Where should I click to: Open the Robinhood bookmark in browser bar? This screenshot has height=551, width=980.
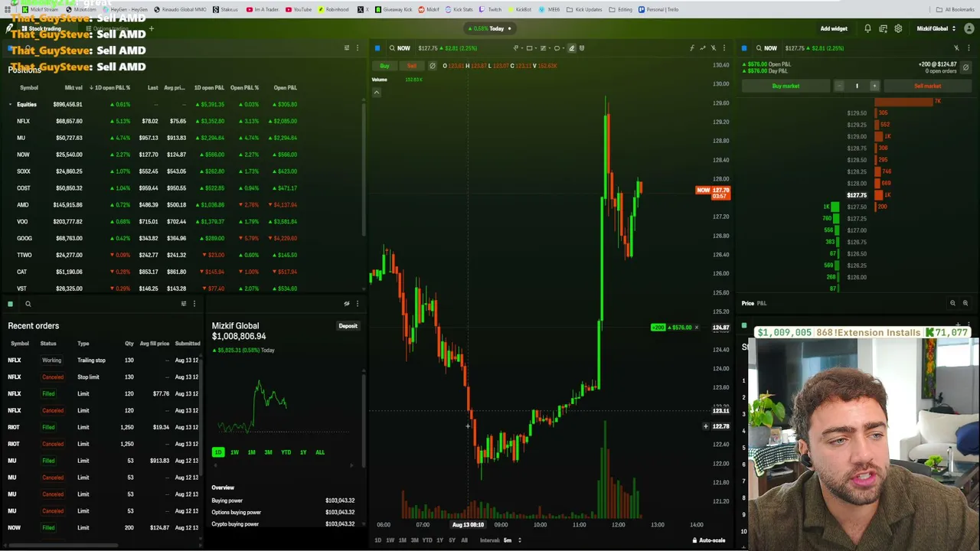click(x=333, y=9)
